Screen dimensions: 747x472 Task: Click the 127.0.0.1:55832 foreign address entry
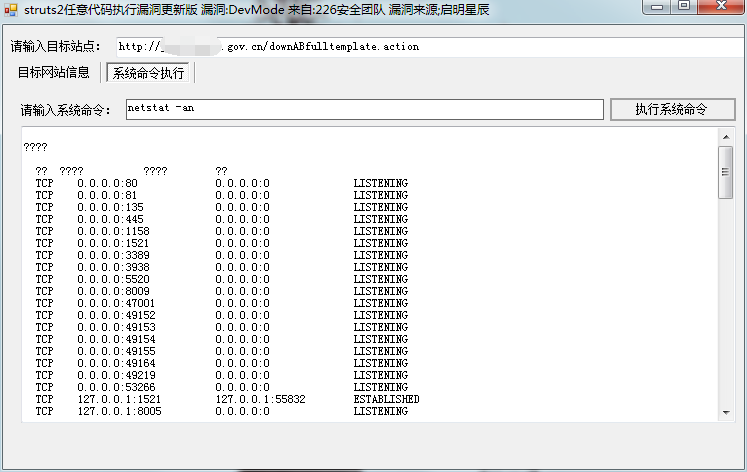(260, 399)
